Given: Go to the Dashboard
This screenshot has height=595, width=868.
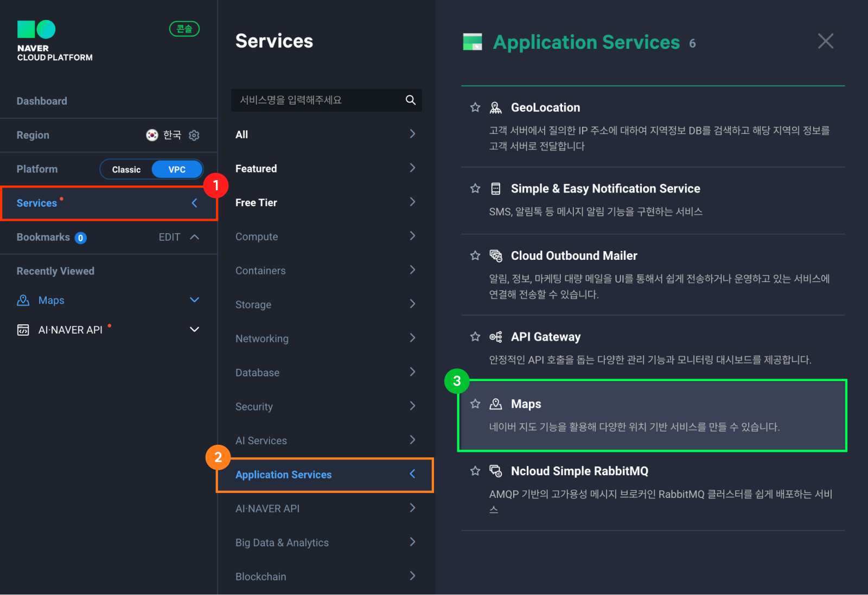Looking at the screenshot, I should point(42,101).
